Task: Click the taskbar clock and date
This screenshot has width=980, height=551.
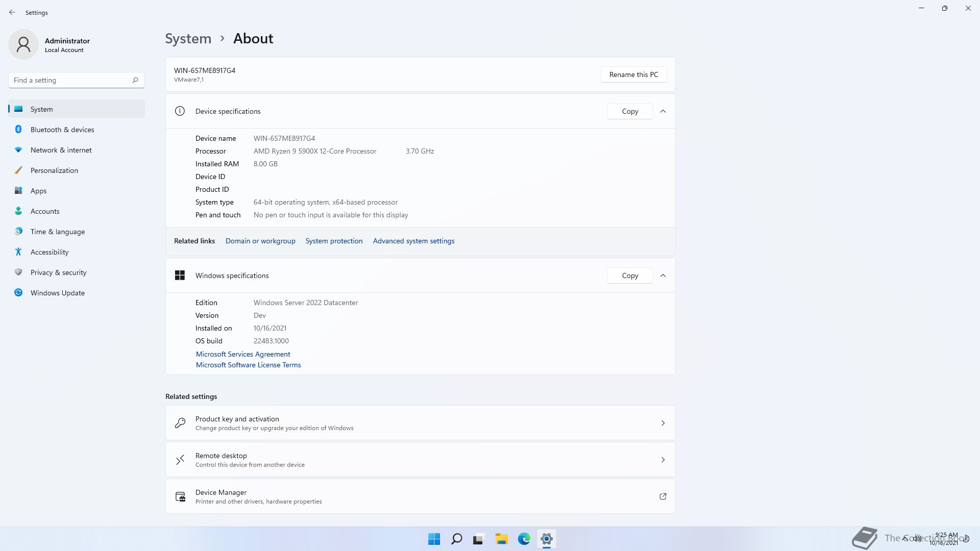Action: 945,539
